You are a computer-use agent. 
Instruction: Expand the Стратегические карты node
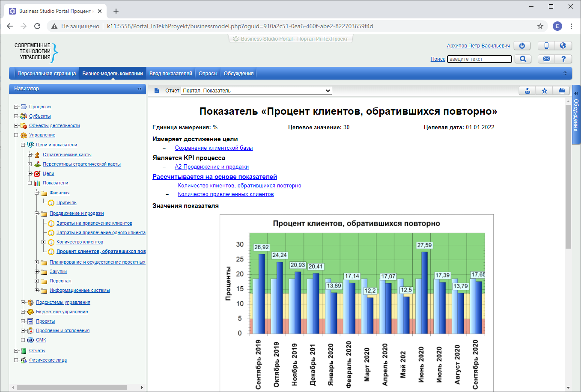pyautogui.click(x=30, y=155)
